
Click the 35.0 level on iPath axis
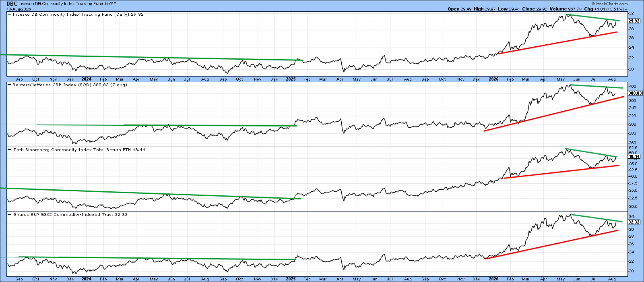tap(633, 191)
